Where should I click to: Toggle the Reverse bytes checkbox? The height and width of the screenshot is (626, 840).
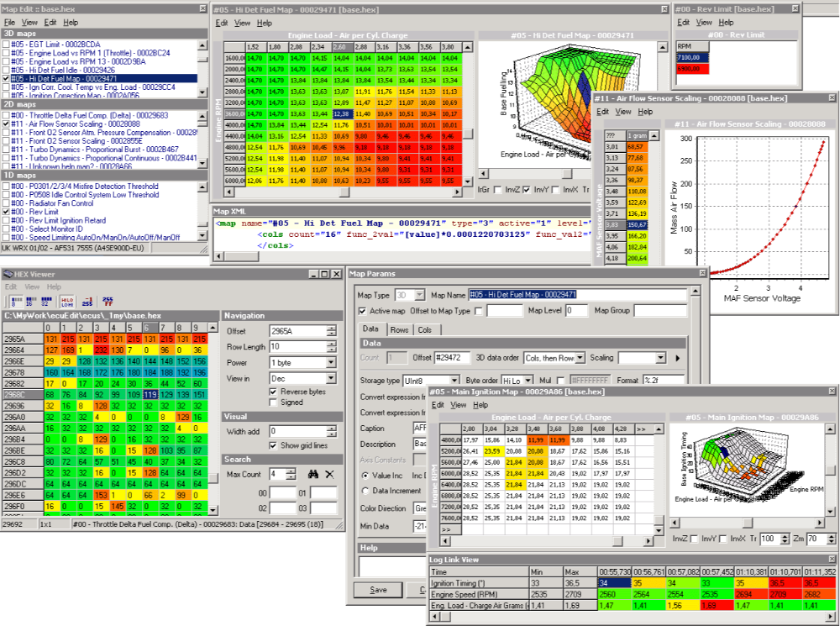tap(273, 391)
